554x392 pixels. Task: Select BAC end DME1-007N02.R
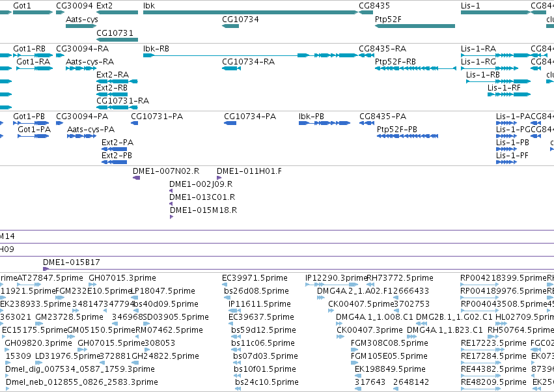(136, 178)
